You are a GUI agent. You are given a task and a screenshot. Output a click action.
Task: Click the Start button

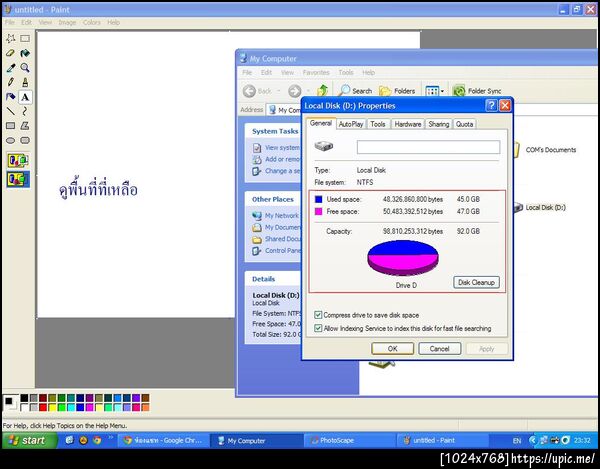[x=29, y=440]
